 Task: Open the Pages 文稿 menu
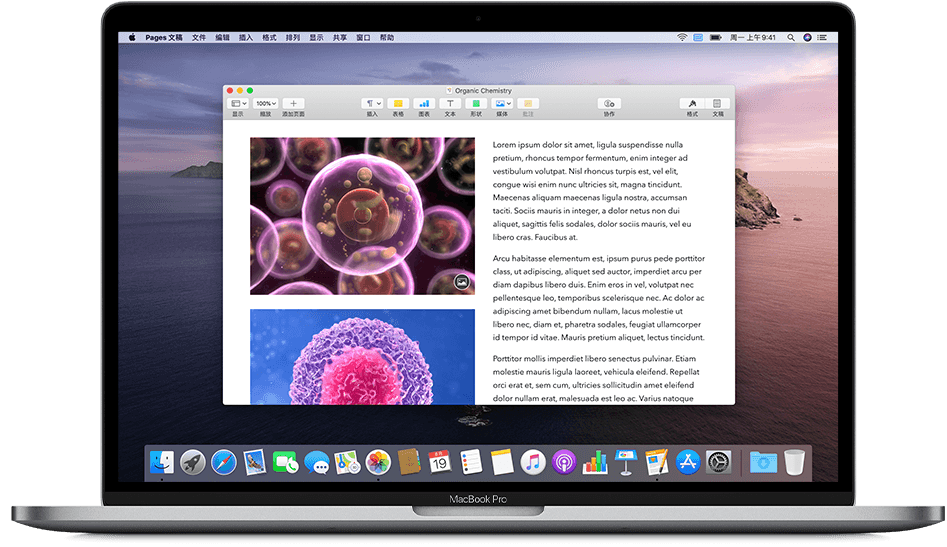tap(164, 37)
